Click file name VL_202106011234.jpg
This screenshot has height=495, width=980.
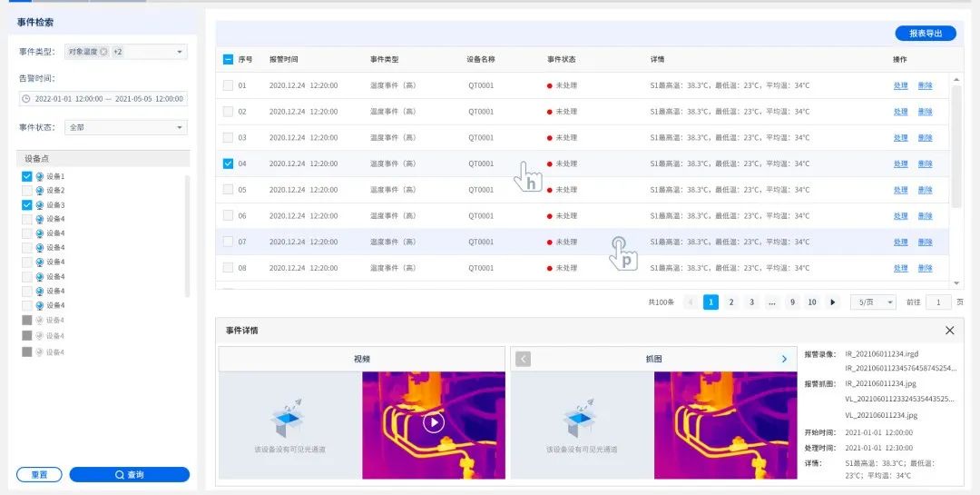pos(881,415)
